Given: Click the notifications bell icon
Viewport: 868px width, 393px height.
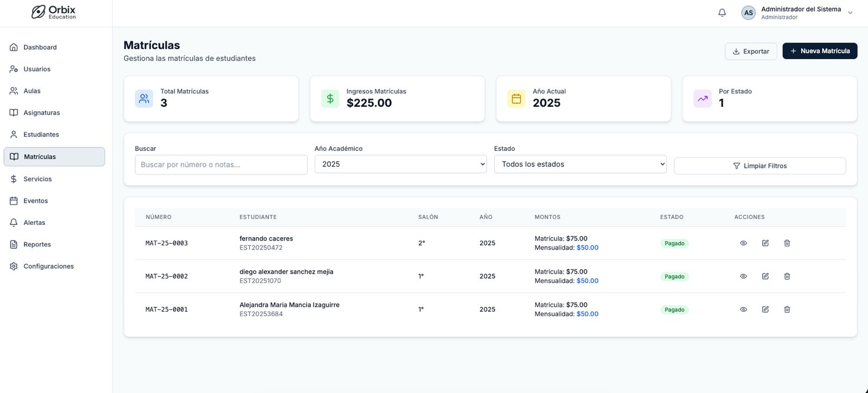Looking at the screenshot, I should point(722,12).
